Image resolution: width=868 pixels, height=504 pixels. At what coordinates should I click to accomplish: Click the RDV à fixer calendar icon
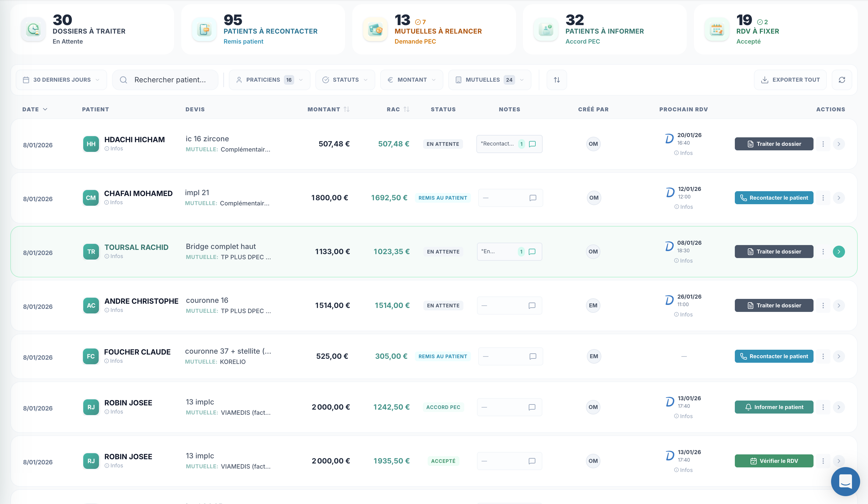coord(717,30)
